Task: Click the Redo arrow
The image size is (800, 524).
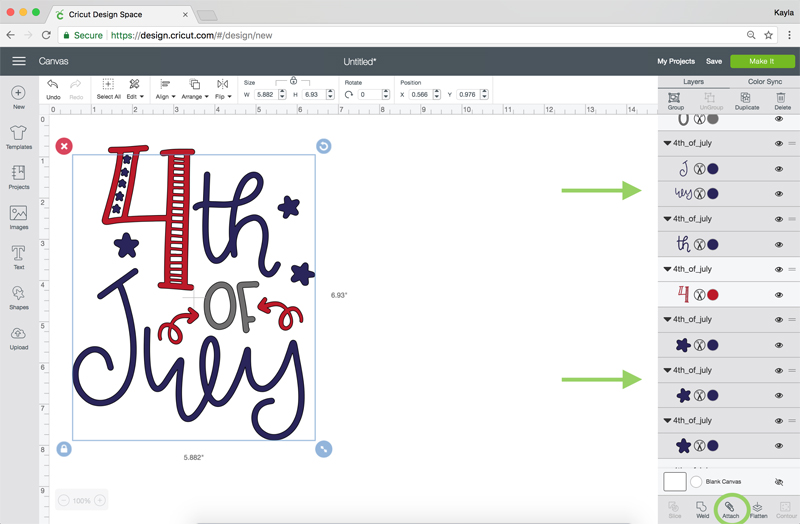Action: [x=76, y=89]
